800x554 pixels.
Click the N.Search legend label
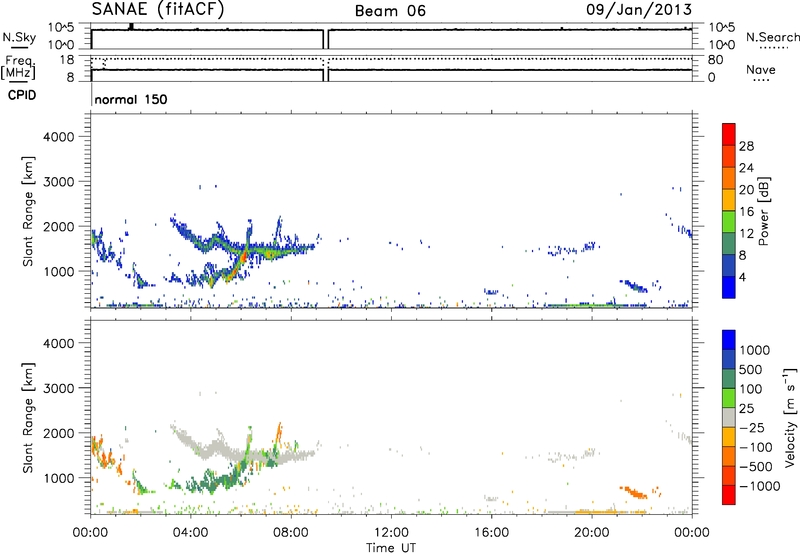(x=773, y=37)
